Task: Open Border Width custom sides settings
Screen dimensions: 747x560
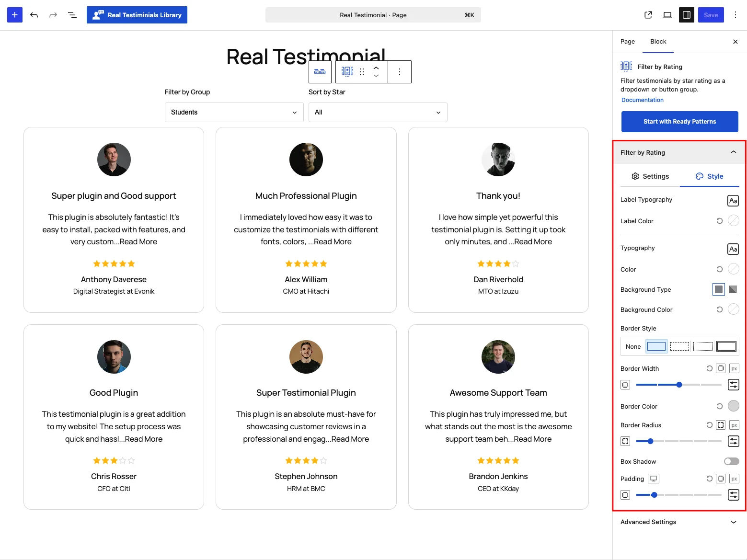Action: point(734,385)
